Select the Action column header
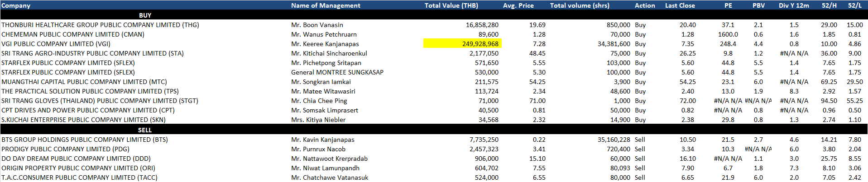The image size is (868, 182). click(645, 5)
